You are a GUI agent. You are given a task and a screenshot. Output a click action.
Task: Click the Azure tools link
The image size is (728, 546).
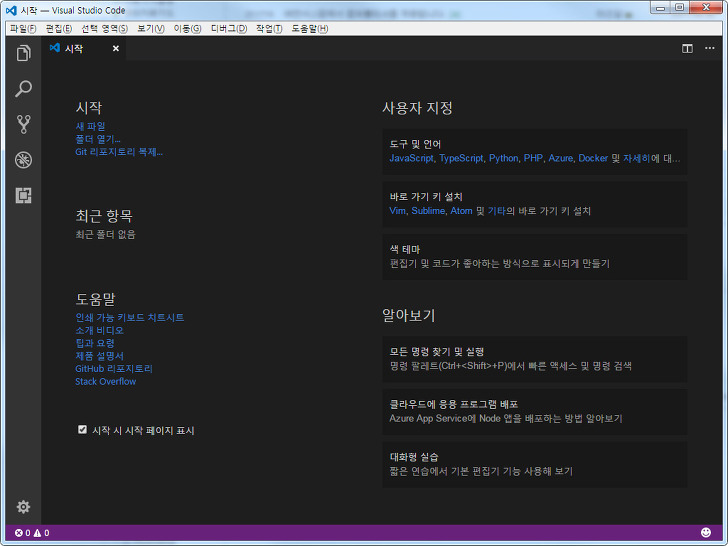click(560, 158)
